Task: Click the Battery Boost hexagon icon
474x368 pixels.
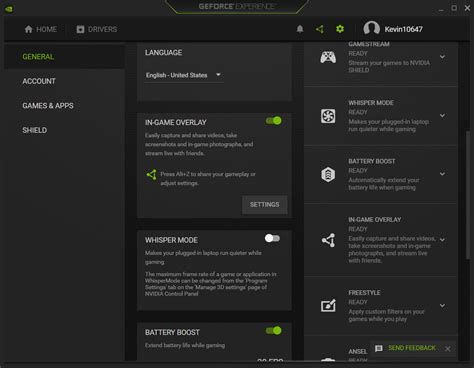Action: tap(328, 174)
